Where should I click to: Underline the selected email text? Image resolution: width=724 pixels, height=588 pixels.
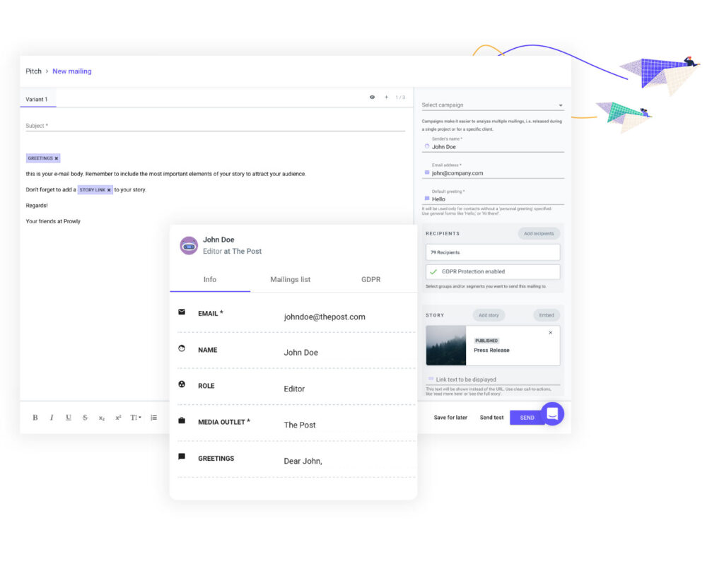click(69, 418)
